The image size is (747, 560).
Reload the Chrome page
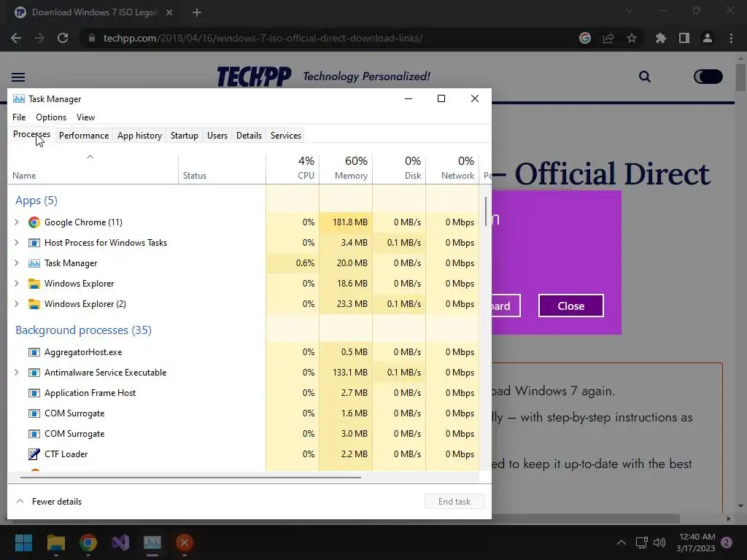[63, 38]
